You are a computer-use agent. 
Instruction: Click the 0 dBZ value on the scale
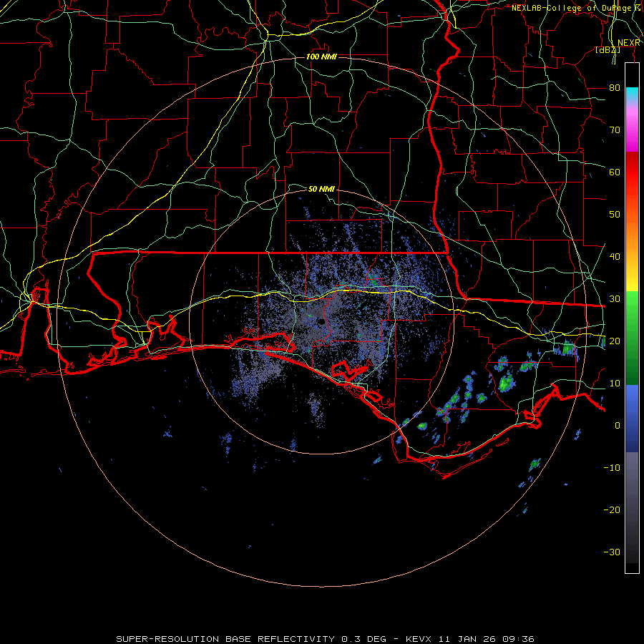618,426
